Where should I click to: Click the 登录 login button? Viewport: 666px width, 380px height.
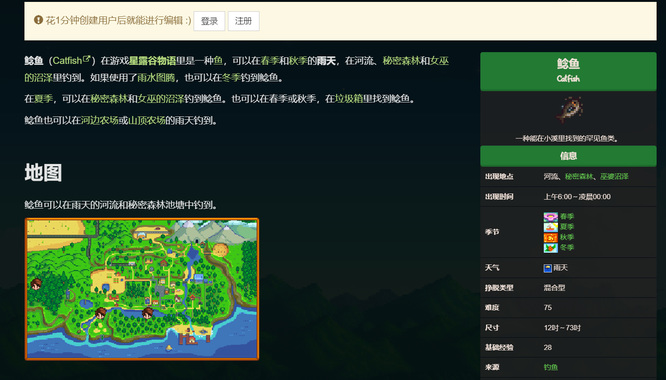[209, 21]
